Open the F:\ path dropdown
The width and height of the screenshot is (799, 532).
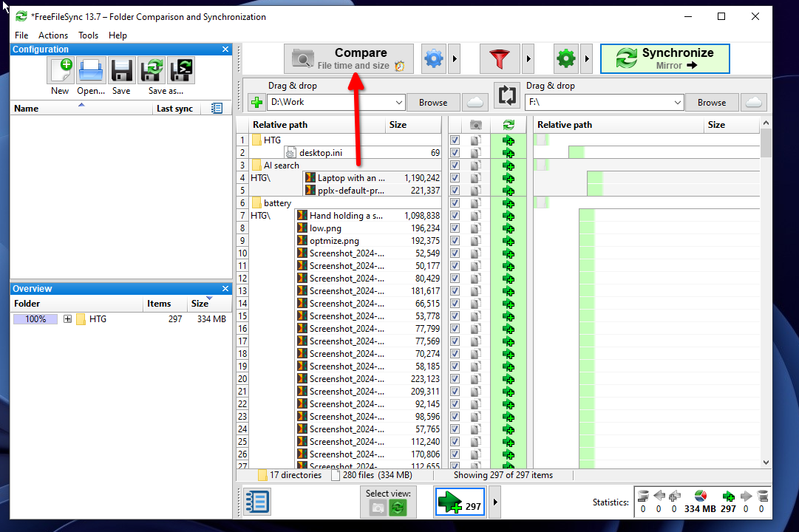tap(677, 103)
